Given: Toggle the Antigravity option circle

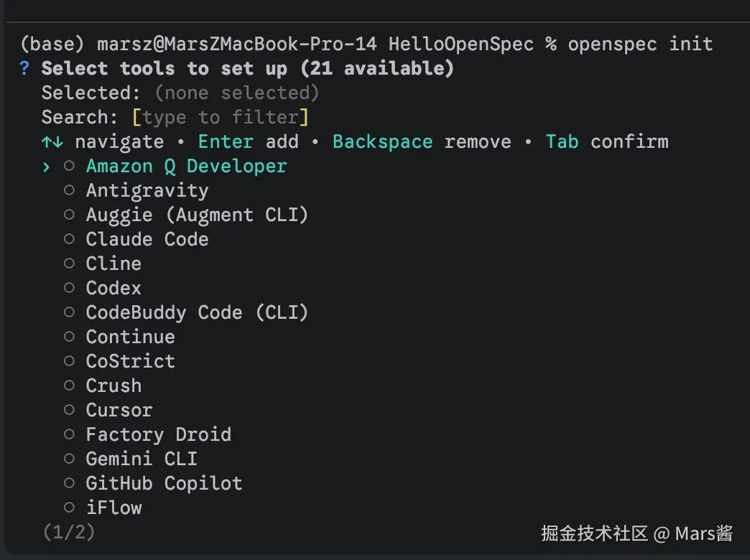Looking at the screenshot, I should [70, 190].
